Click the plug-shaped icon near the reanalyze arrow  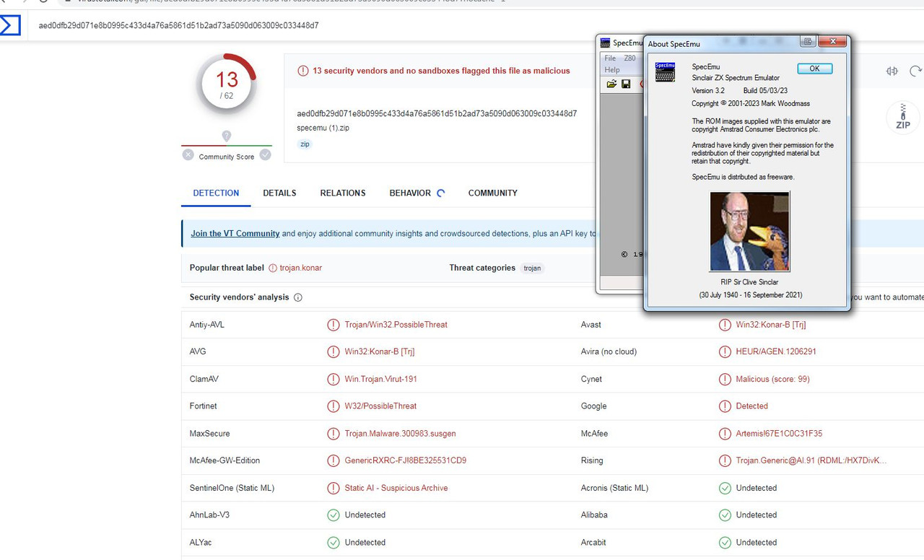click(x=892, y=71)
